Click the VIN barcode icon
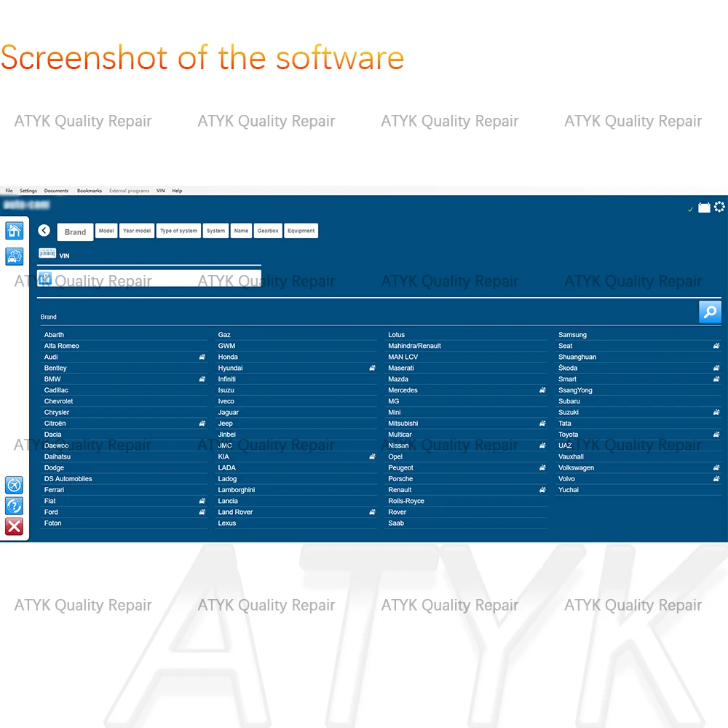The image size is (728, 728). click(x=47, y=253)
